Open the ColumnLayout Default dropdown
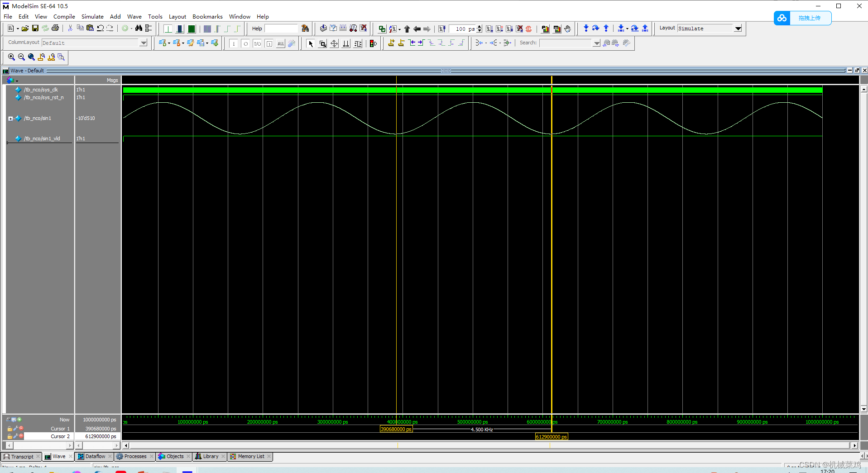 click(143, 42)
